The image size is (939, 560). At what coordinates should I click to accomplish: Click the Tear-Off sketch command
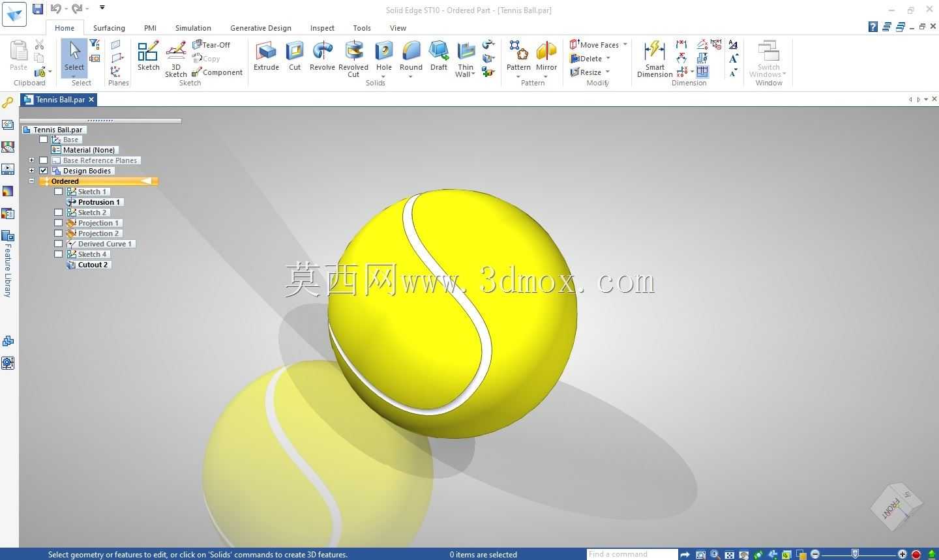211,45
